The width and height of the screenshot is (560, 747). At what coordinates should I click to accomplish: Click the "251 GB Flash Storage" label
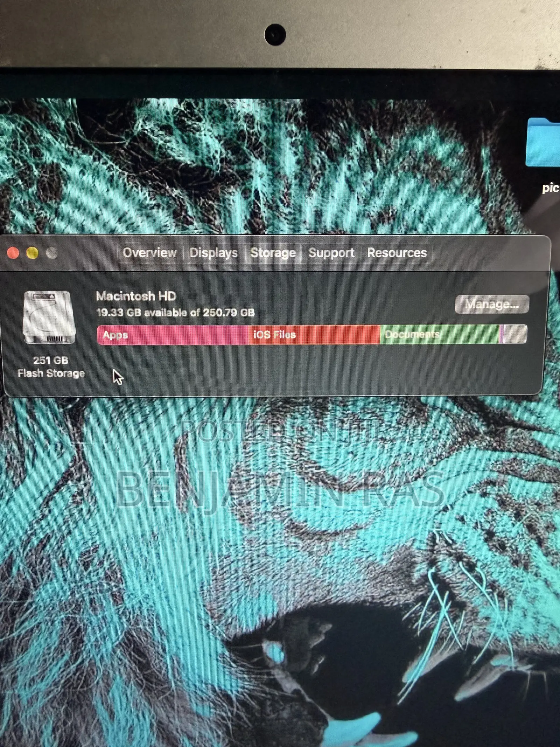click(51, 366)
